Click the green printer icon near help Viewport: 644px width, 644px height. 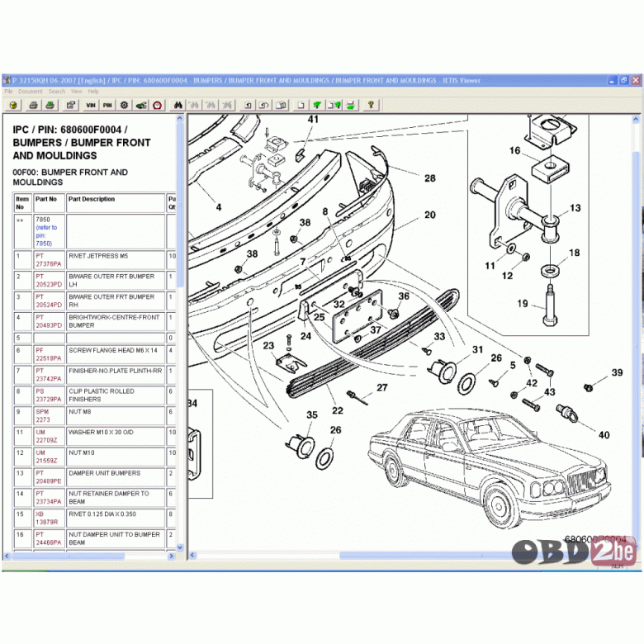(351, 106)
